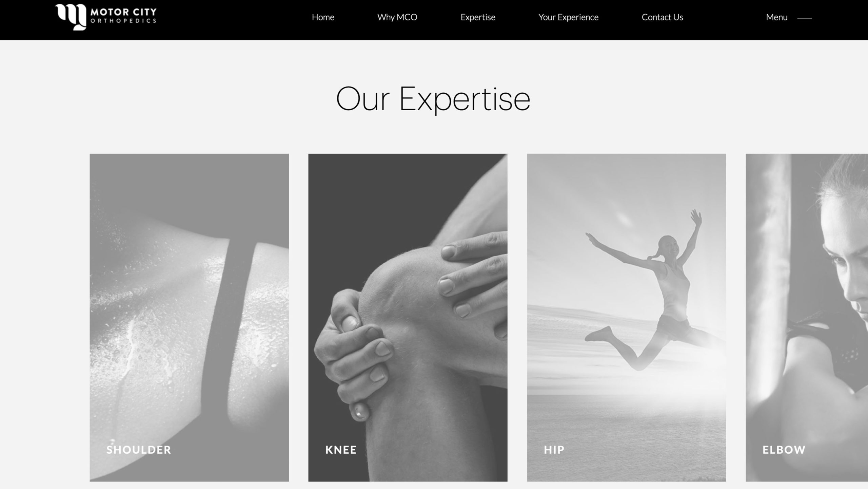Screen dimensions: 868x489
Task: Go to the Home page
Action: 323,17
